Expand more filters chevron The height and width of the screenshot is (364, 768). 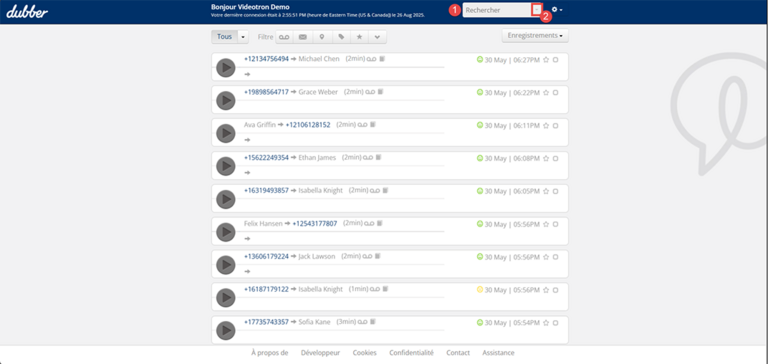point(377,37)
